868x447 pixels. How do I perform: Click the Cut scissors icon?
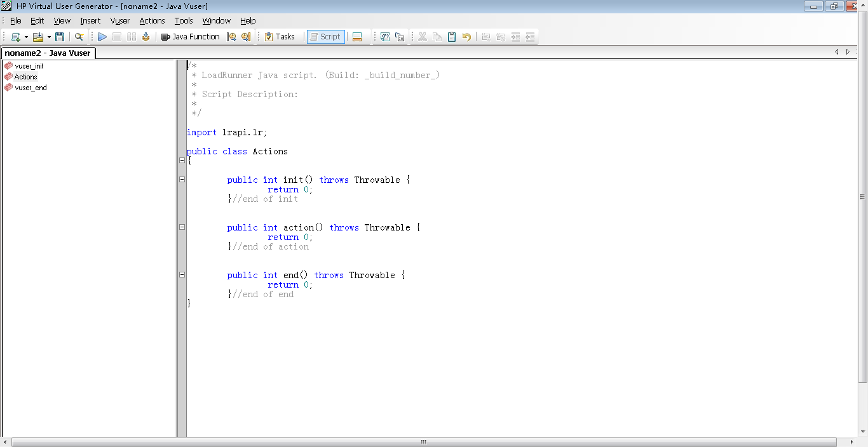(x=423, y=37)
